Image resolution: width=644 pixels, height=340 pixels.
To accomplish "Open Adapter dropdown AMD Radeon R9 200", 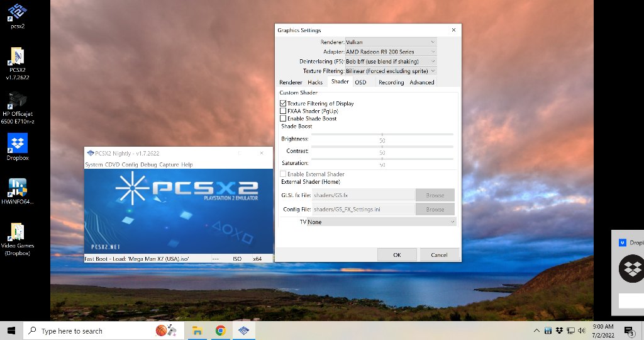I will [x=391, y=52].
